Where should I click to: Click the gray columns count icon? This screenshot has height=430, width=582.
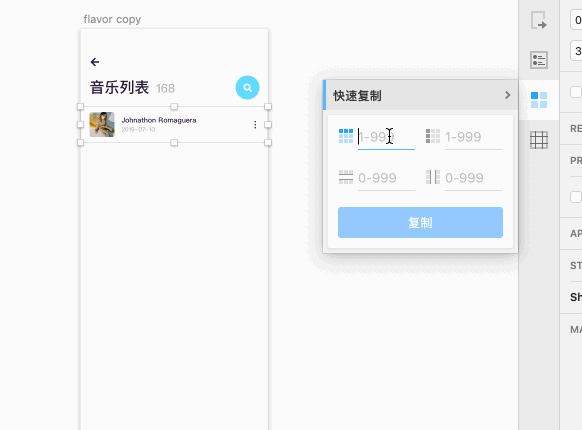tap(433, 136)
